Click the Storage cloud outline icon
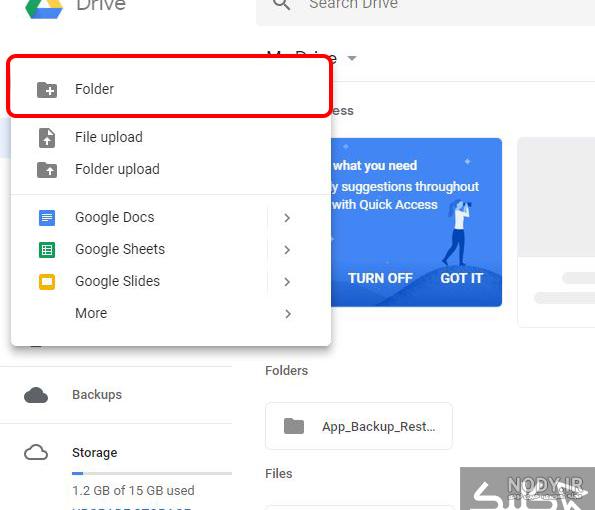 [36, 453]
